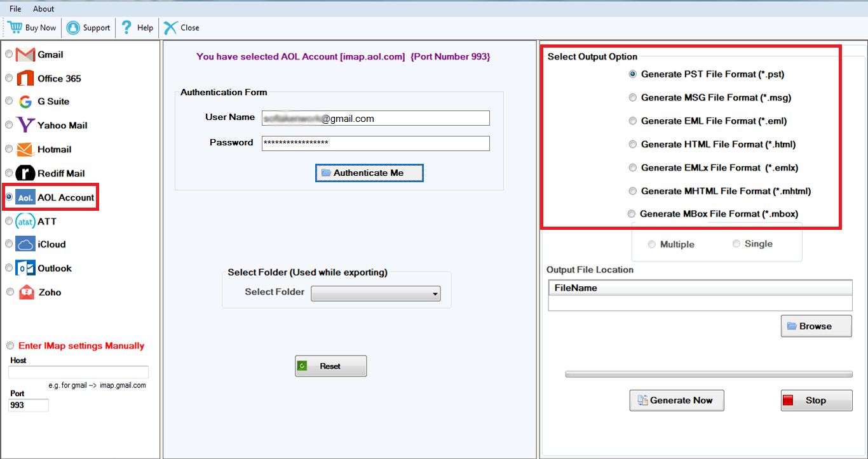868x459 pixels.
Task: Open the About menu
Action: click(x=44, y=9)
